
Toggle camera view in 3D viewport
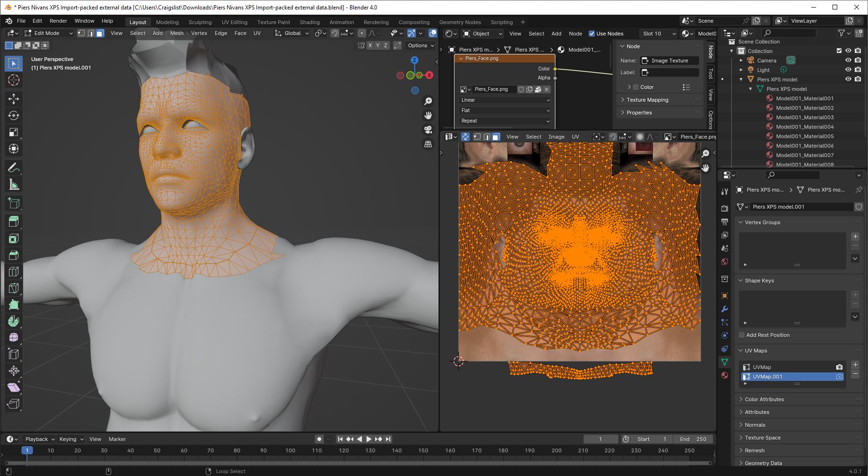428,130
